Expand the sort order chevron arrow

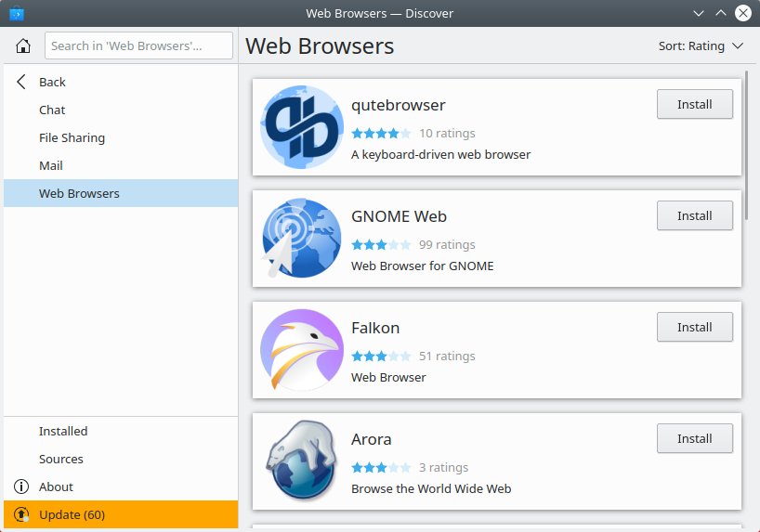[x=738, y=46]
